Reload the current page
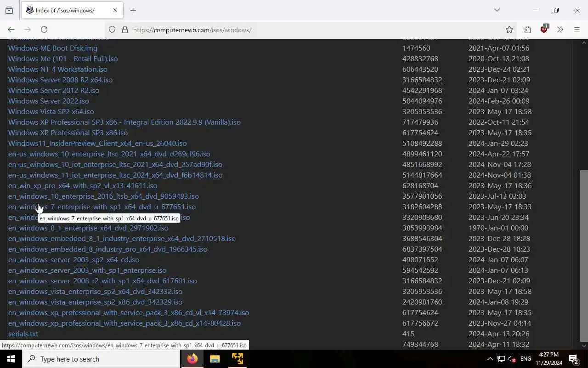This screenshot has width=588, height=368. click(x=44, y=29)
